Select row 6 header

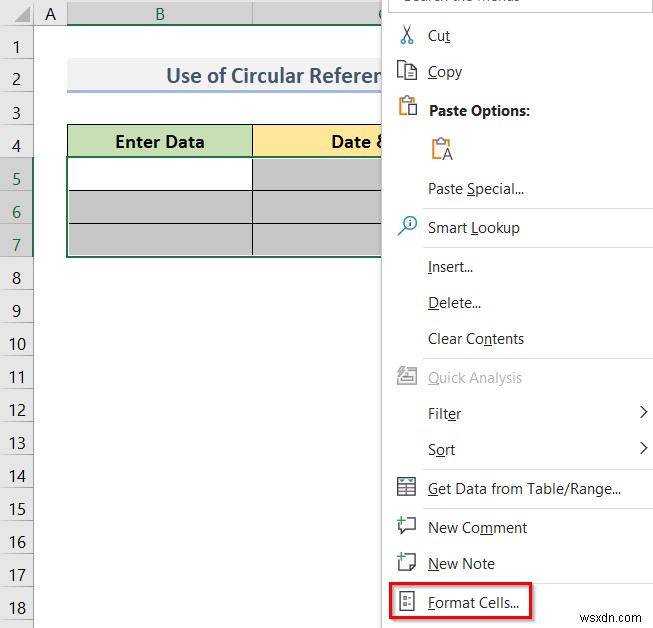pos(16,207)
